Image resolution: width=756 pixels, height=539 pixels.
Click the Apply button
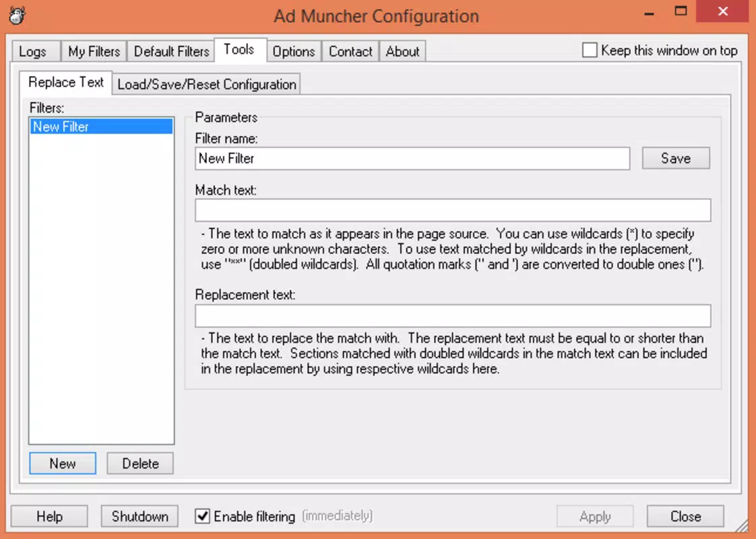click(x=595, y=516)
